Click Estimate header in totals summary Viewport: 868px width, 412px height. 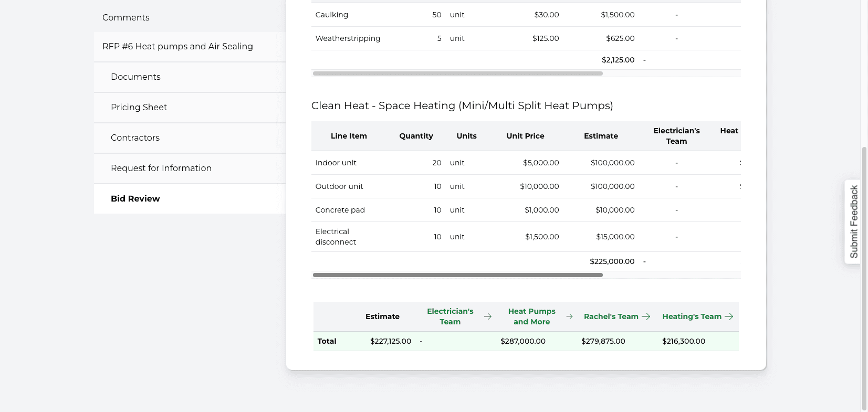(x=382, y=316)
